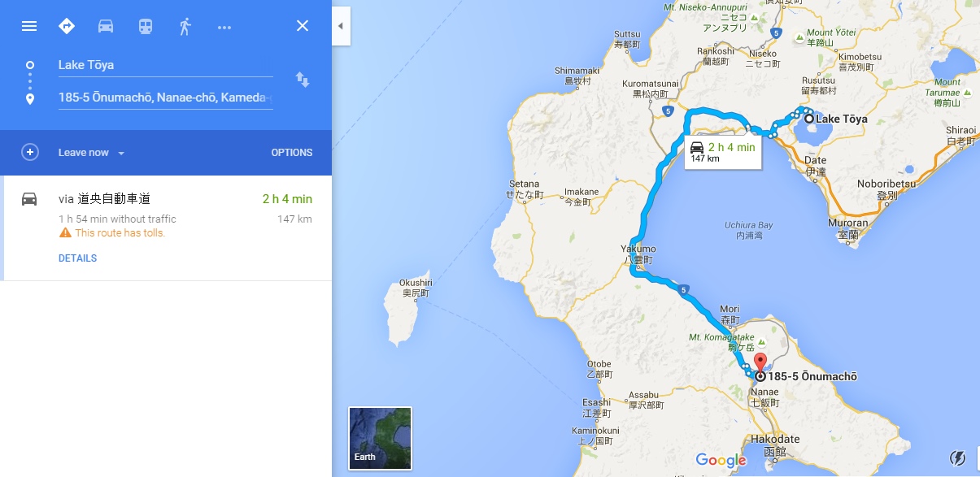The image size is (980, 477).
Task: Open the route DETAILS link
Action: click(77, 258)
